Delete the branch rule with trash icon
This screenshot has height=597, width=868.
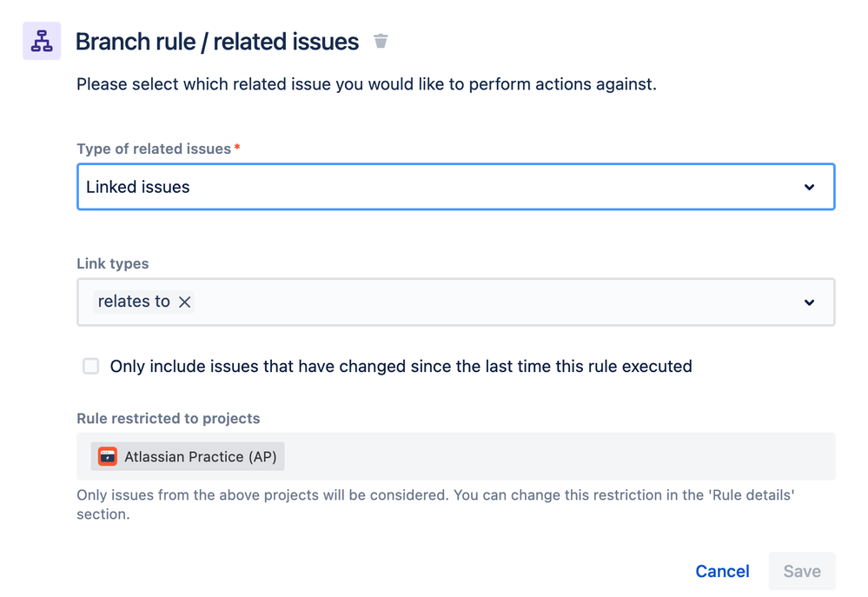tap(381, 41)
